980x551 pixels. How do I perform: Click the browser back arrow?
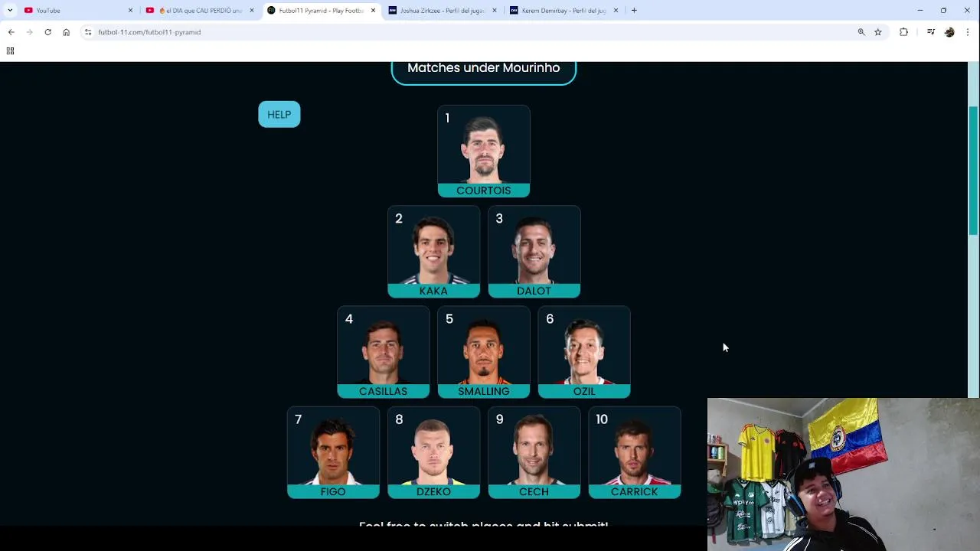pyautogui.click(x=11, y=32)
